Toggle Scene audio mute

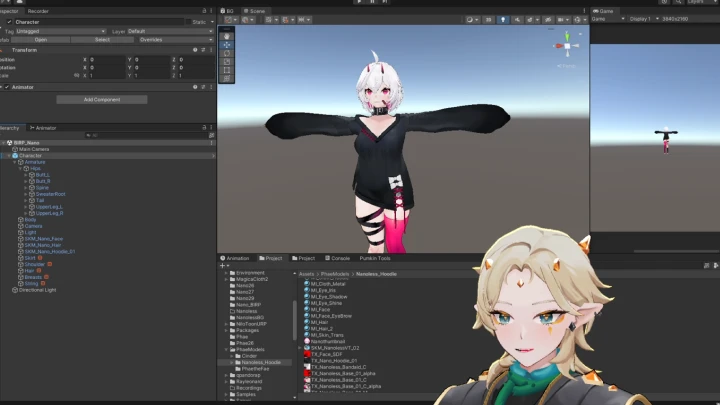(x=517, y=20)
